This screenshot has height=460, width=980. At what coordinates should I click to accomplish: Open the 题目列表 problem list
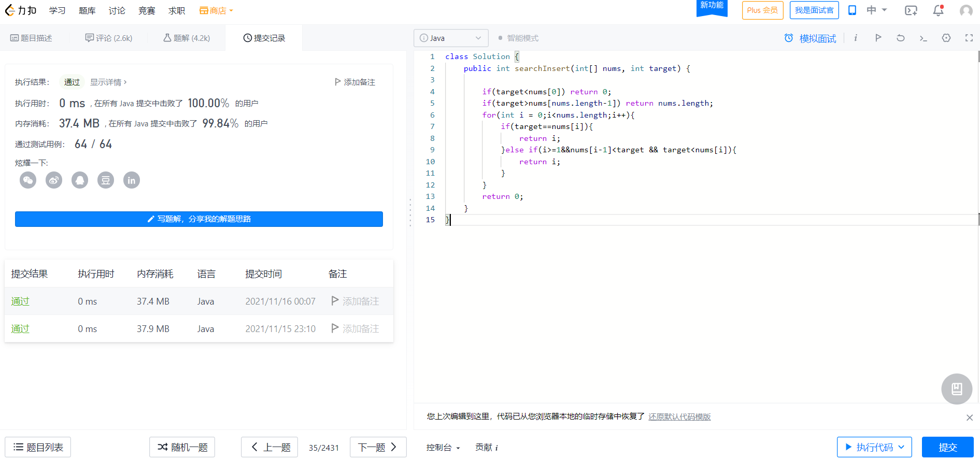click(38, 447)
